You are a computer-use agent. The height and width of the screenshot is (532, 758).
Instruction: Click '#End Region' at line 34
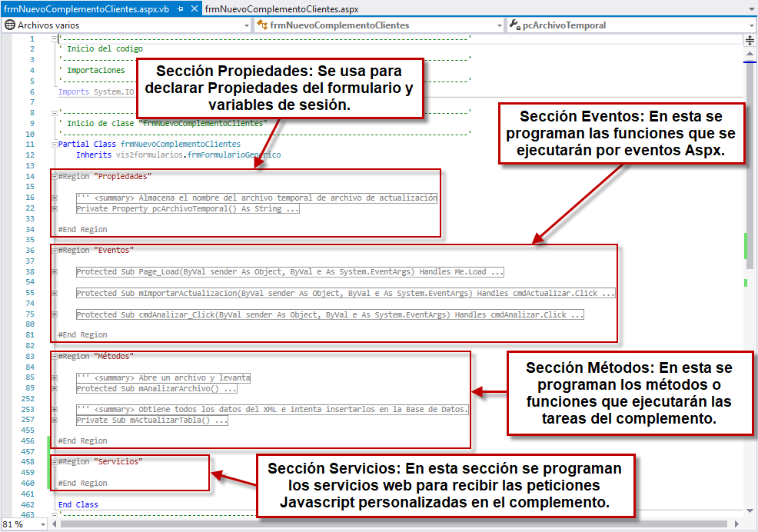[x=82, y=229]
